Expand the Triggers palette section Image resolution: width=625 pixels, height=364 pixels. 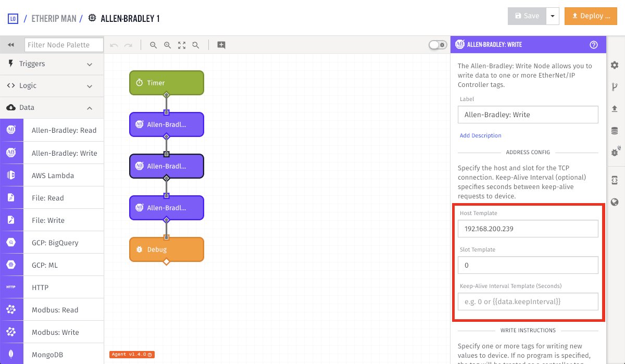[52, 64]
